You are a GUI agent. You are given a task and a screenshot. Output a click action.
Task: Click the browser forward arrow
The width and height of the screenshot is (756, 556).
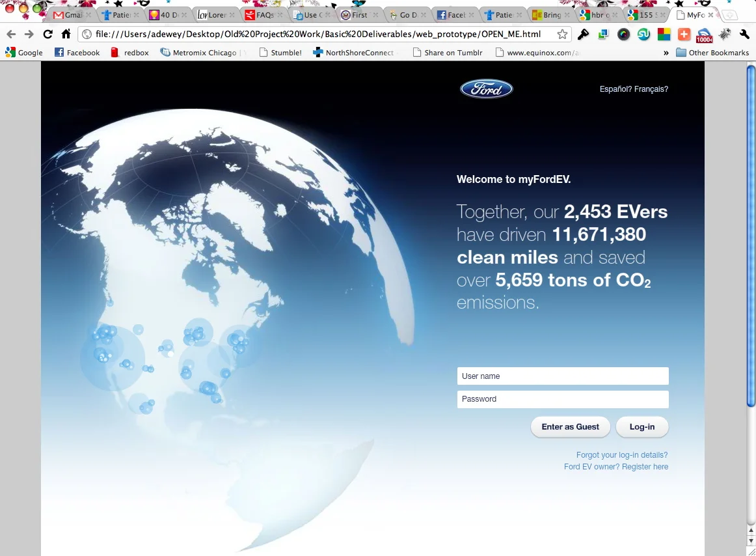point(29,35)
